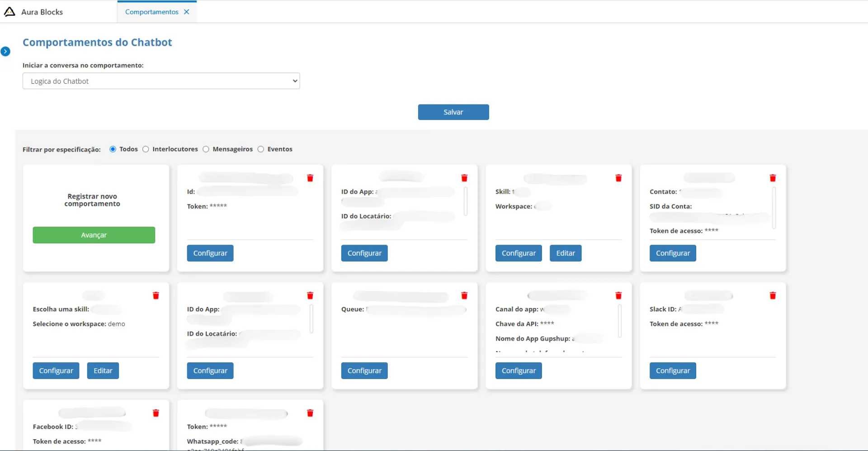Click scrollbar in first-row ID do App card
The image size is (868, 451).
coord(466,201)
